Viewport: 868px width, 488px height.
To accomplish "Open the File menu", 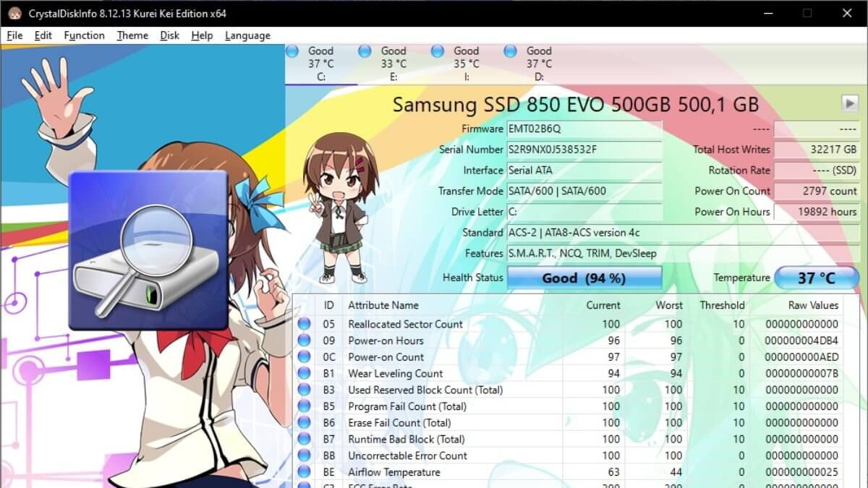I will coord(14,35).
